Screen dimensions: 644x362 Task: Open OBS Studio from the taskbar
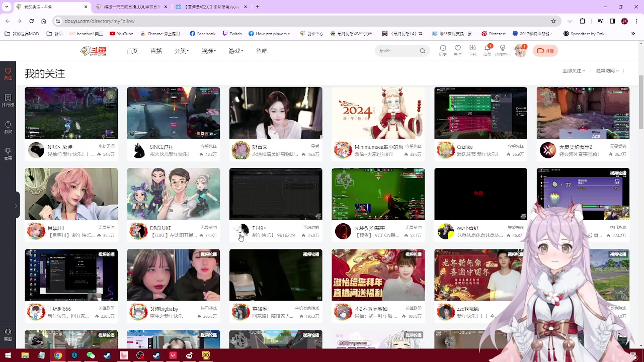point(140,355)
